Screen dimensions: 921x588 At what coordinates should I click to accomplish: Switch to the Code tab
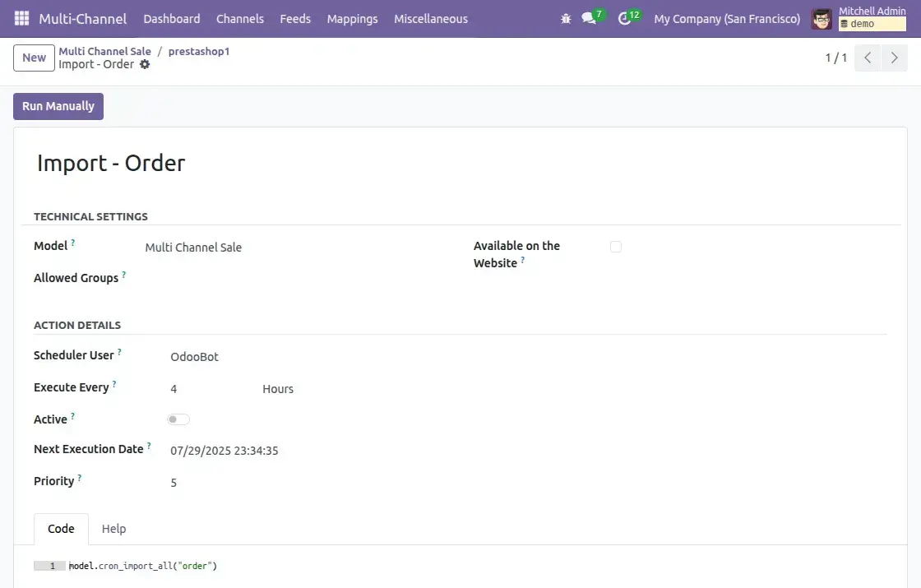(61, 529)
